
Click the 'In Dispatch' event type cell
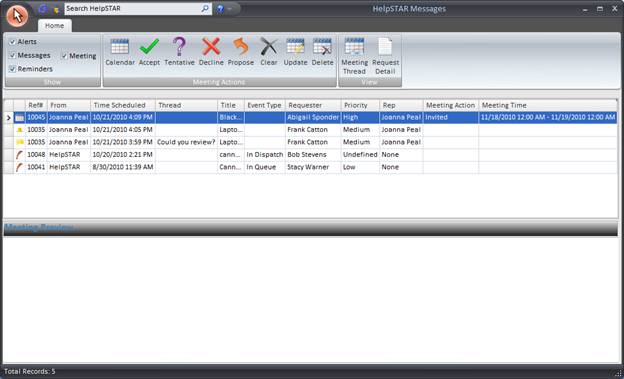[x=265, y=154]
